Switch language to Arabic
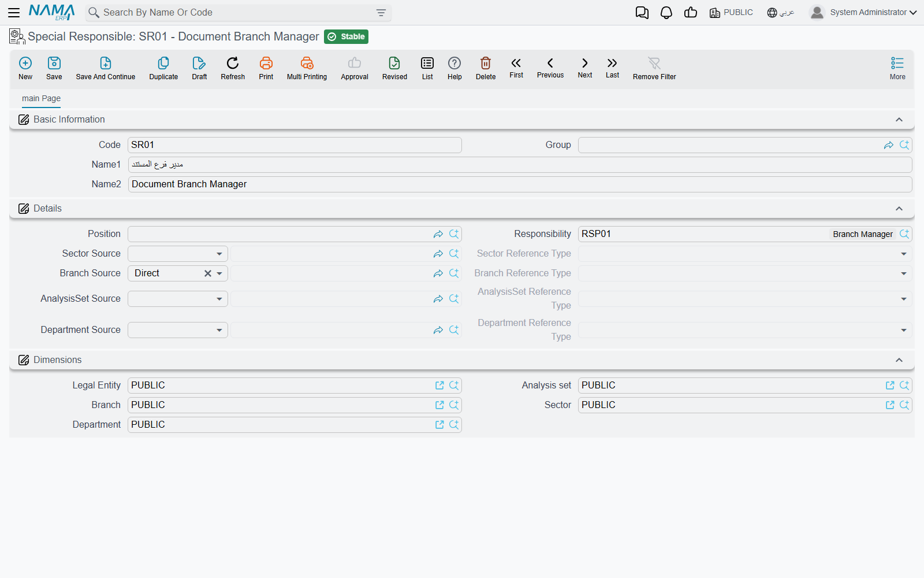This screenshot has height=578, width=924. coord(781,13)
